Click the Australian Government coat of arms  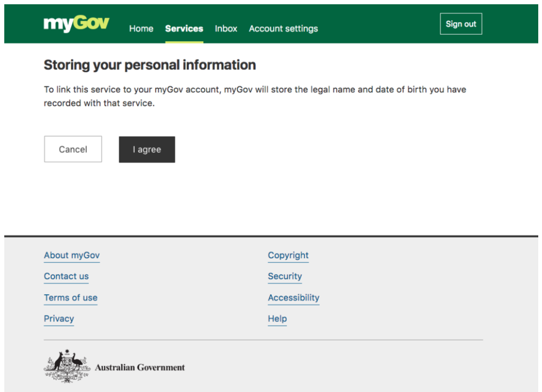tap(67, 366)
